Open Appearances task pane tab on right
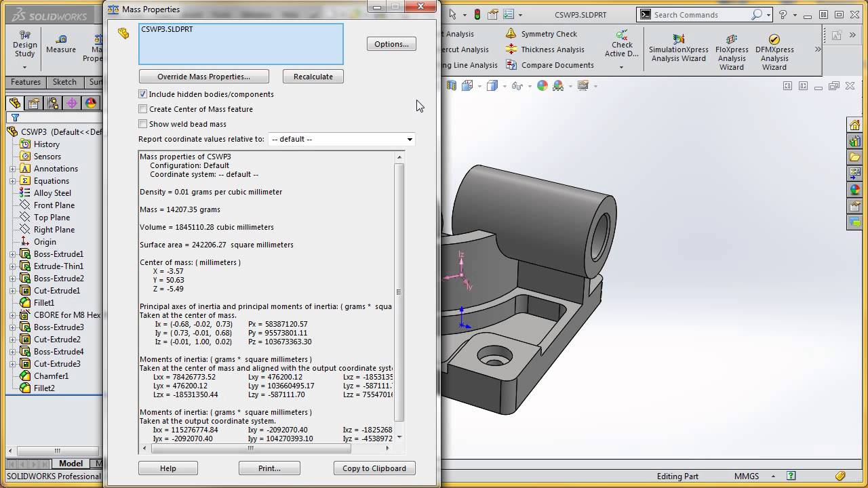 (854, 190)
